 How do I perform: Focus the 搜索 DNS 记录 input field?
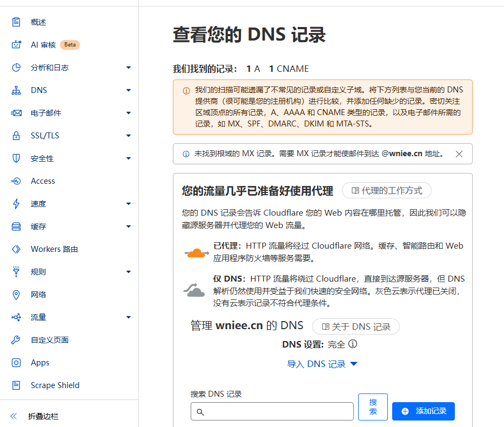[x=272, y=411]
